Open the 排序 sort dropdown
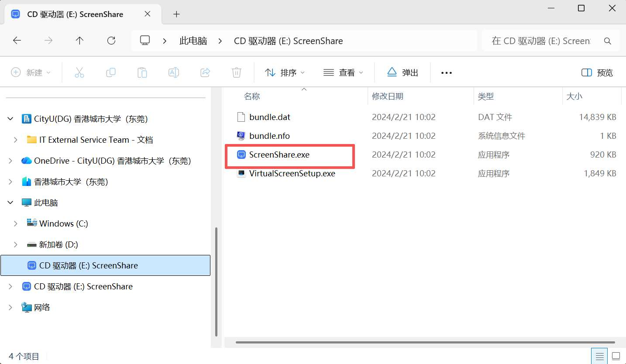Image resolution: width=626 pixels, height=364 pixels. [285, 72]
